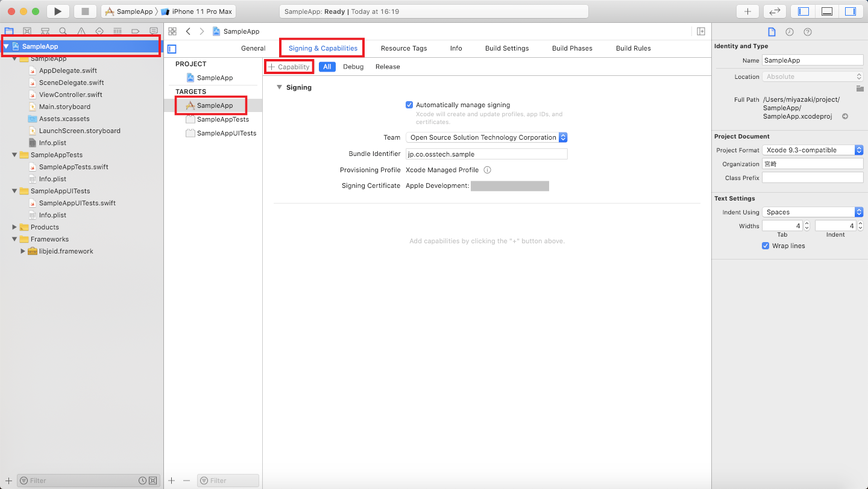Collapse the Frameworks group
Image resolution: width=868 pixels, height=489 pixels.
pyautogui.click(x=14, y=239)
